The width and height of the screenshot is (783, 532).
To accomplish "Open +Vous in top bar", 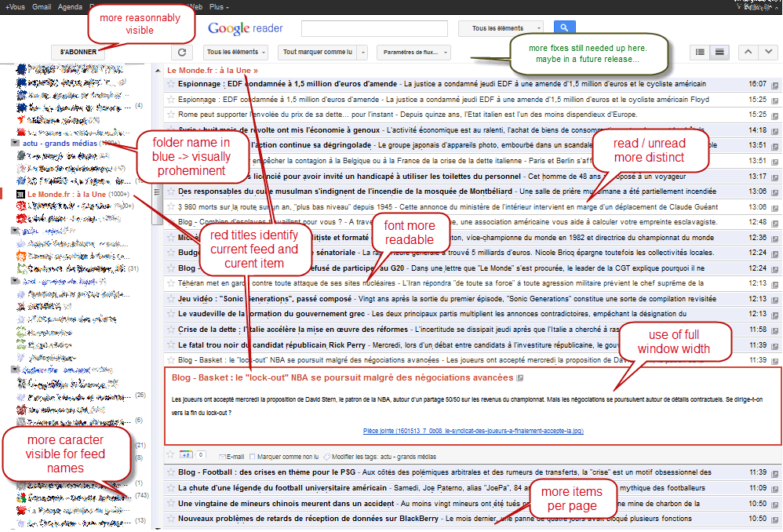I will click(15, 7).
